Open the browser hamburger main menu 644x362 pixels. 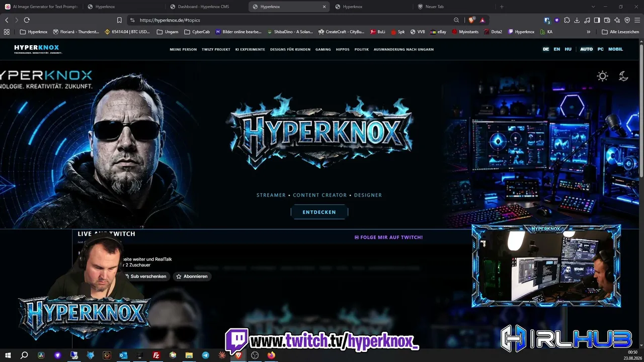pyautogui.click(x=637, y=20)
